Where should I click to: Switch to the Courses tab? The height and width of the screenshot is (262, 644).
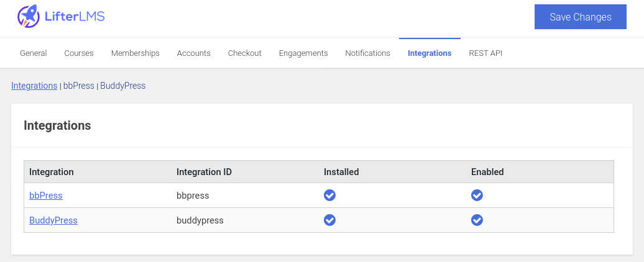(79, 53)
